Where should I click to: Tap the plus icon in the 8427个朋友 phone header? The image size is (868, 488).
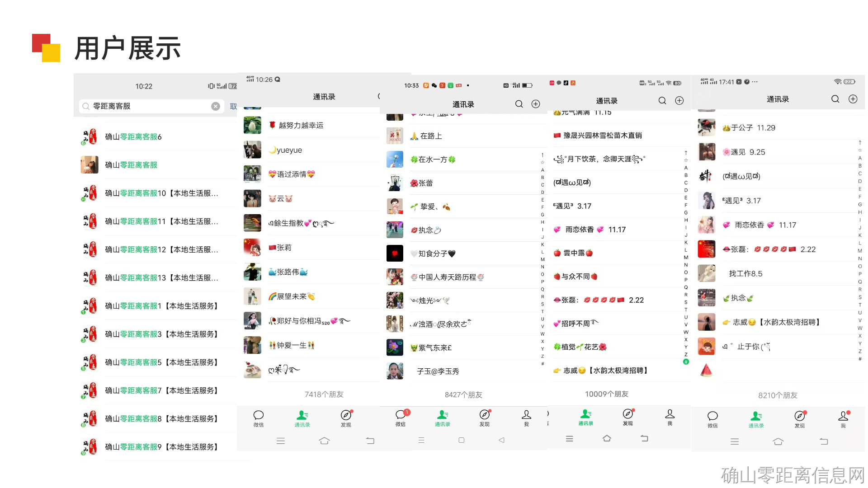coord(536,104)
